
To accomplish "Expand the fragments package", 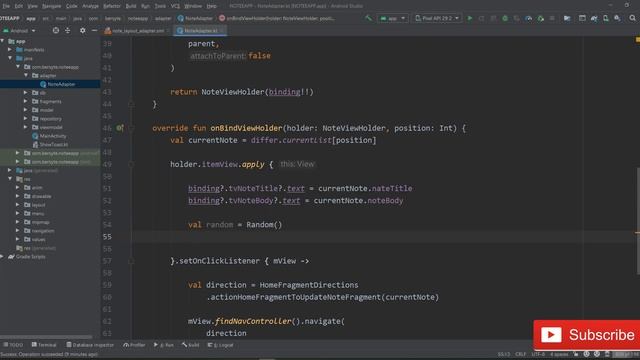I will tap(26, 101).
